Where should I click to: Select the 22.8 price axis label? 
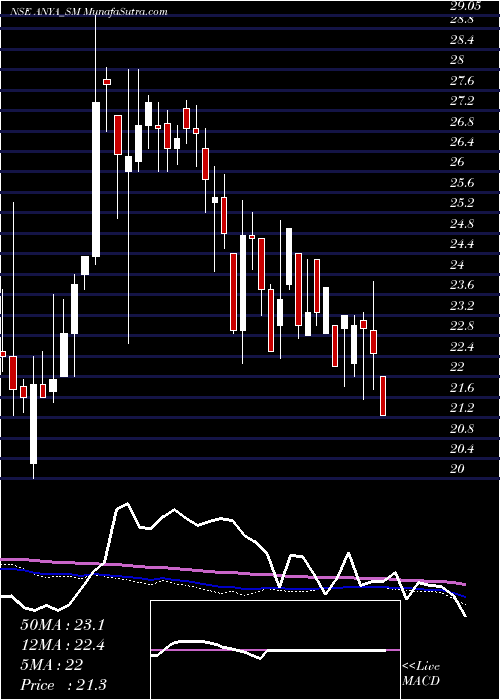coord(461,326)
